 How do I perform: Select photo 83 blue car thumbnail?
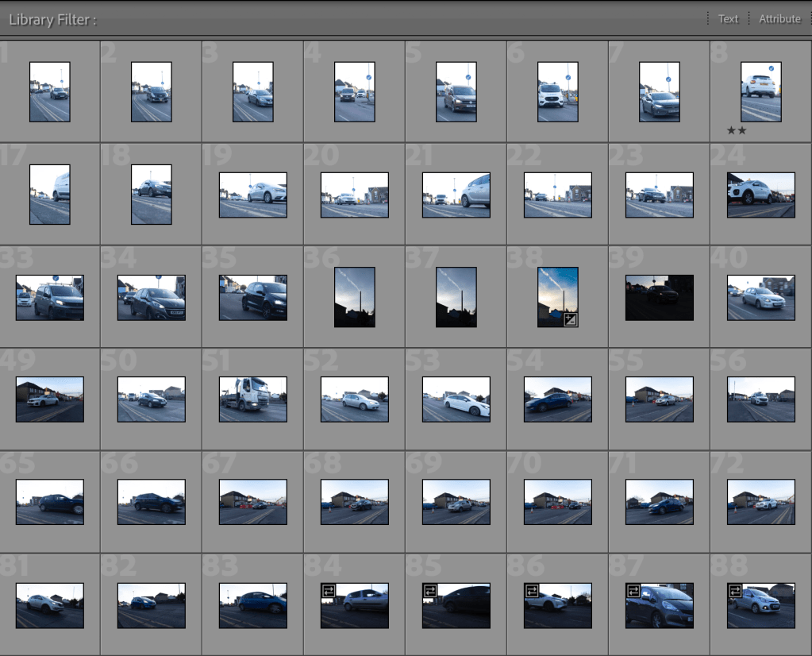click(253, 605)
